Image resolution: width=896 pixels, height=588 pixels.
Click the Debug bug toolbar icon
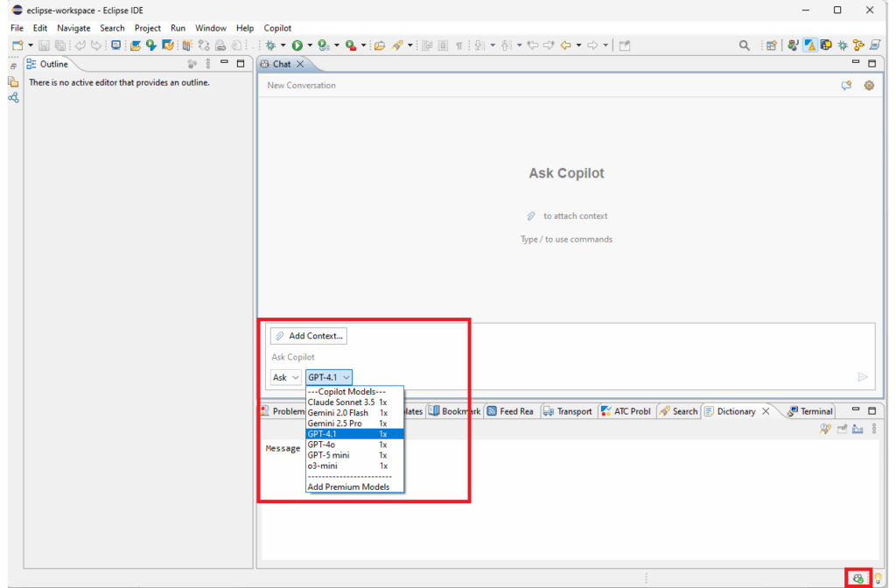point(270,45)
